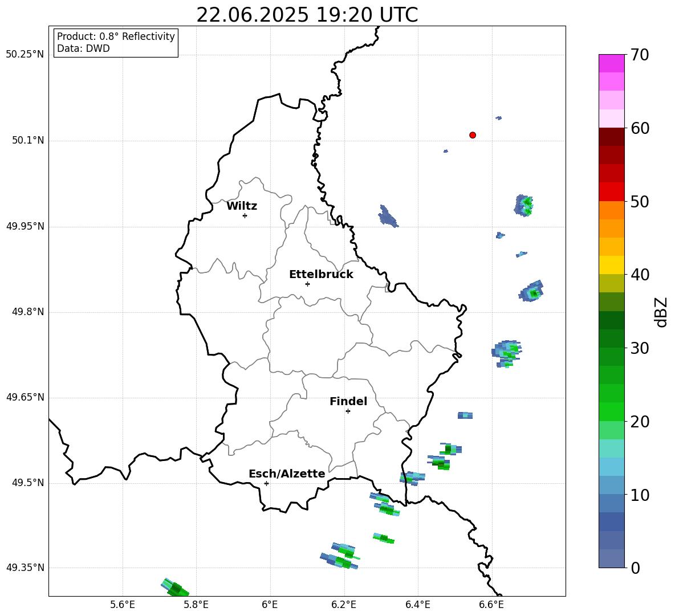Image resolution: width=675 pixels, height=616 pixels.
Task: Click the orange colorbar segment below 50
Action: (x=612, y=210)
